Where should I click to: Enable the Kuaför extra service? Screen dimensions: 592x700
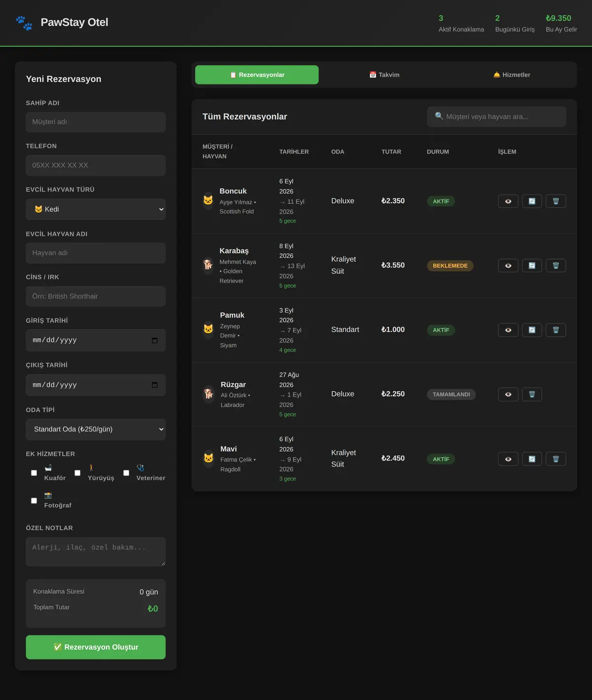pos(34,473)
